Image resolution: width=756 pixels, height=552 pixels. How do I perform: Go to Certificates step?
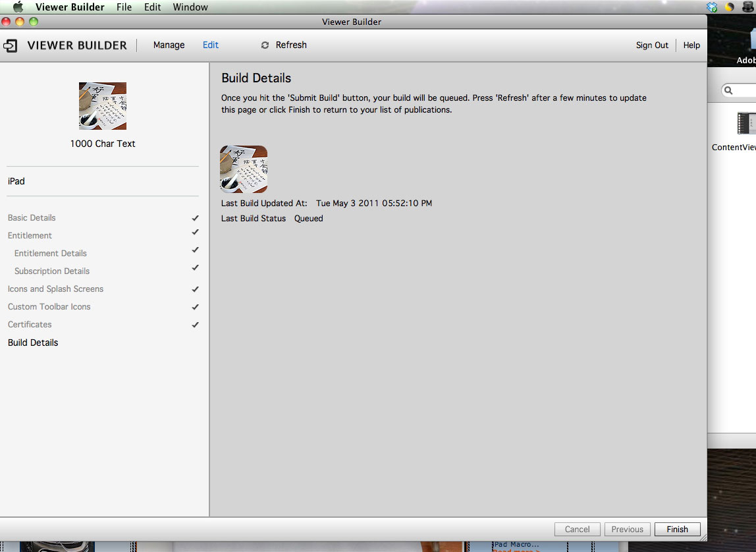(x=30, y=325)
